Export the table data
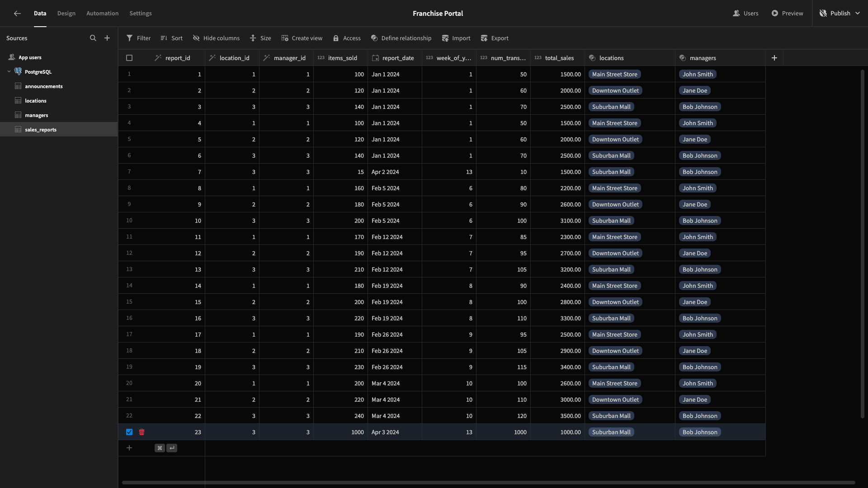 pos(495,38)
